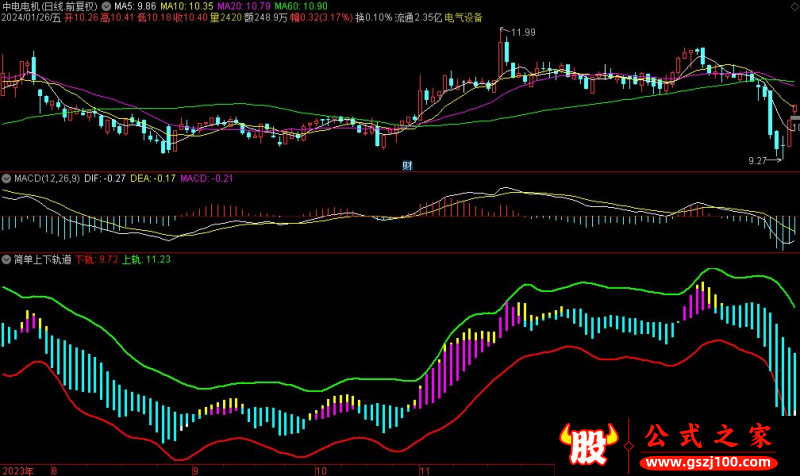Open the MACD(12,26,9) indicator dropdown

click(x=7, y=179)
